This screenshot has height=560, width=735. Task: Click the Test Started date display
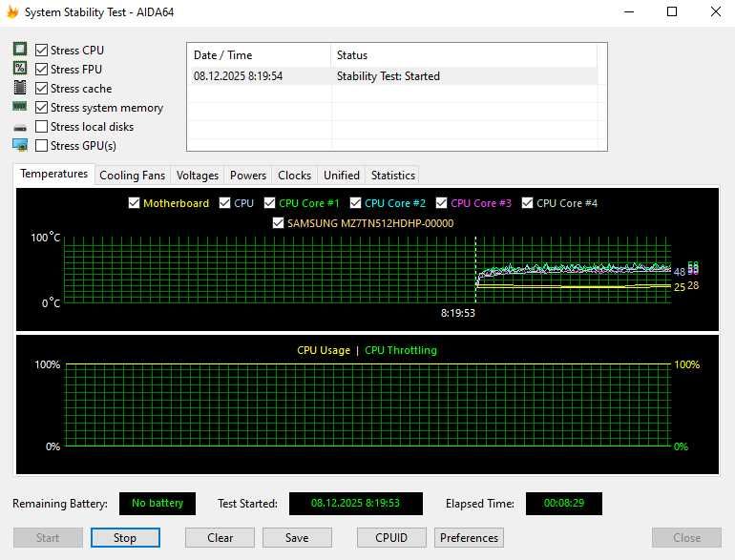pos(356,504)
